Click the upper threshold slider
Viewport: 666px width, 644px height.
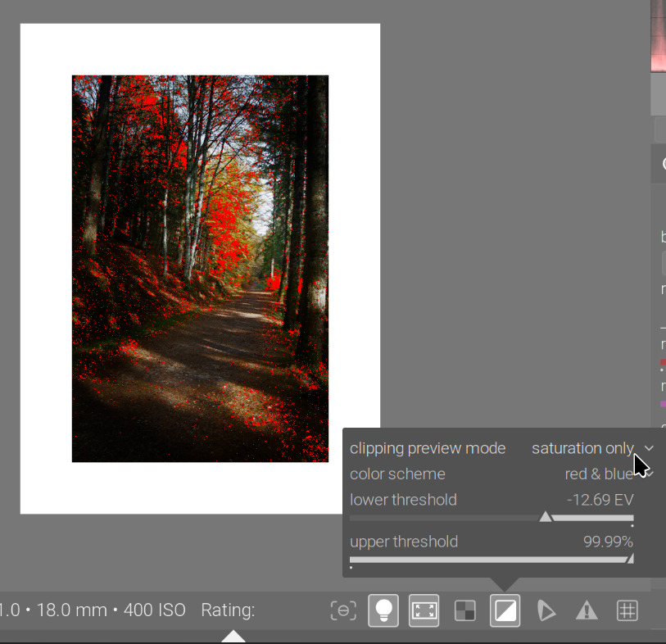[492, 560]
